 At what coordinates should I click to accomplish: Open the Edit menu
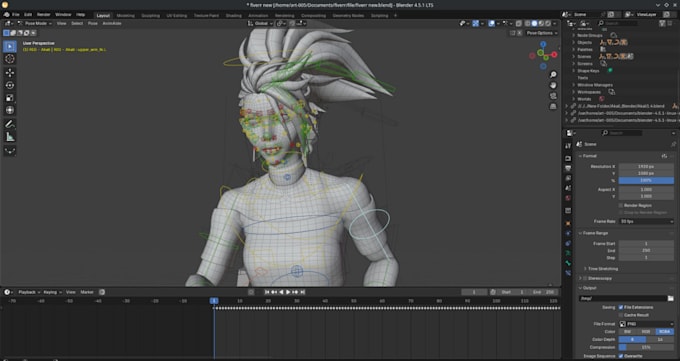(28, 15)
